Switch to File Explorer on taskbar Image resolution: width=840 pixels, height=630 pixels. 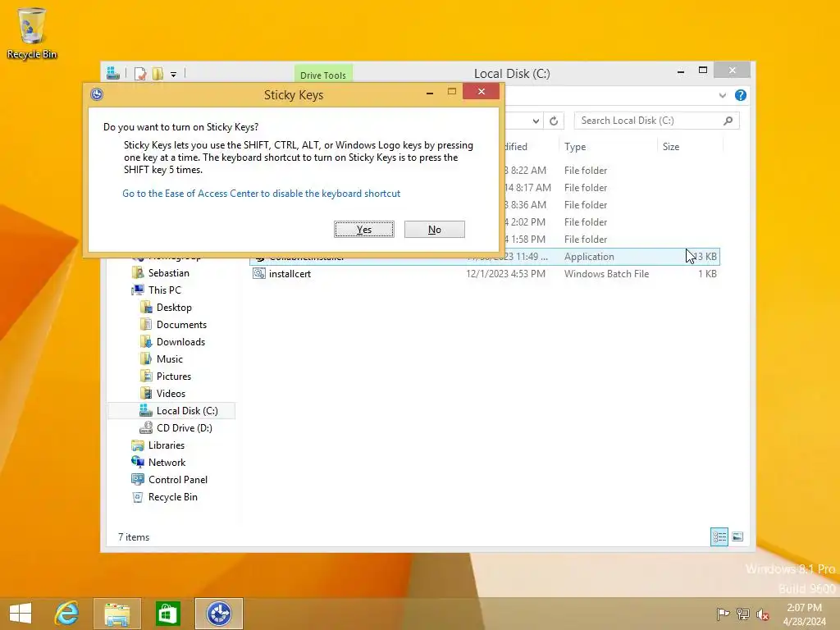[x=116, y=614]
